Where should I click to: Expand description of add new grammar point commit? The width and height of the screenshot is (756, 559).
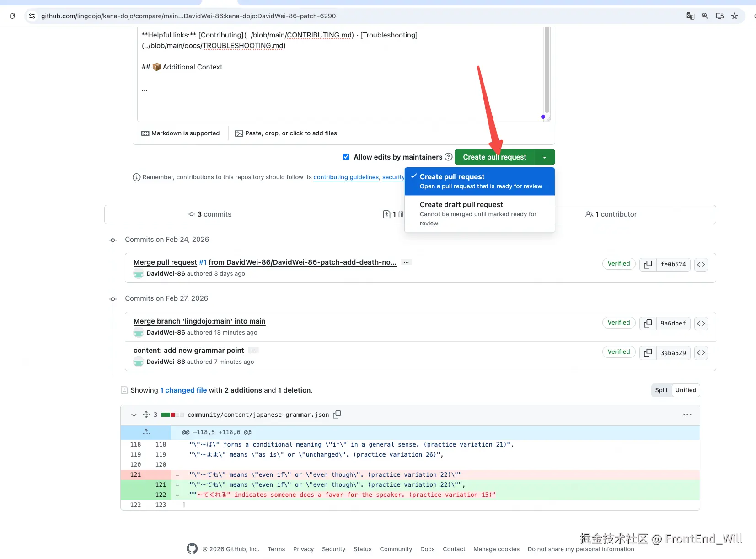pyautogui.click(x=254, y=351)
